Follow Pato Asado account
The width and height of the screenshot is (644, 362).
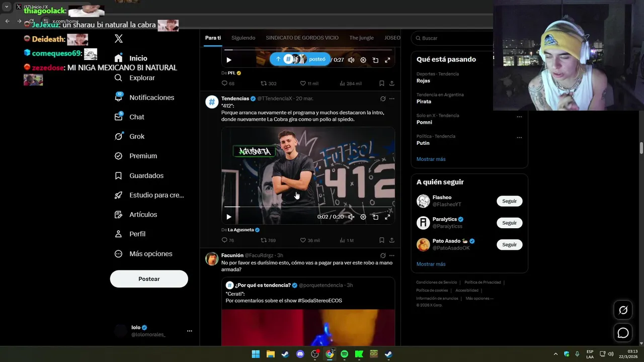tap(509, 244)
